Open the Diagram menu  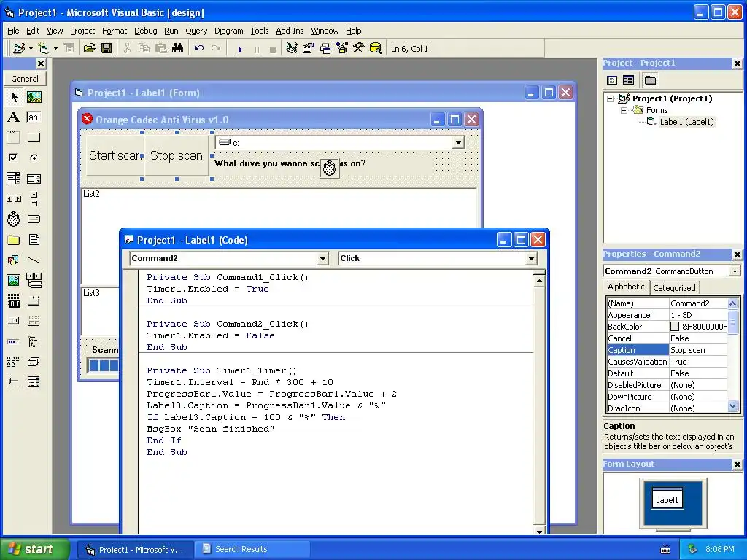coord(228,31)
